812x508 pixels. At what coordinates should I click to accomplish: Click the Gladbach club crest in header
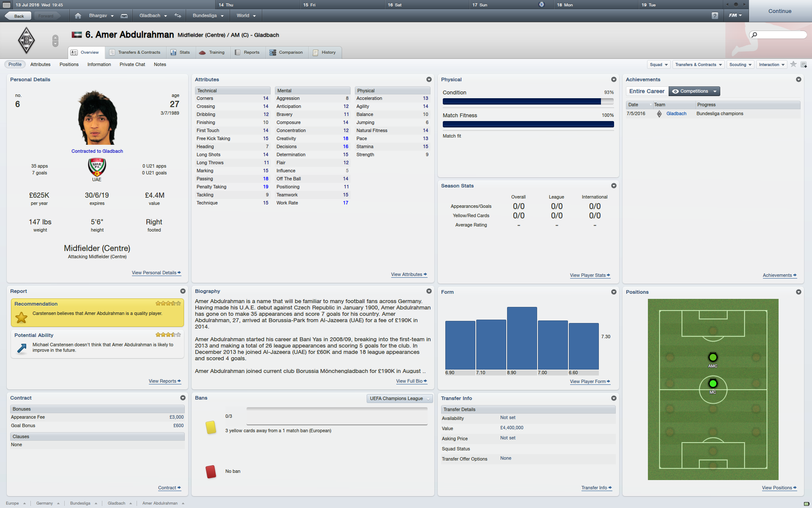(26, 40)
